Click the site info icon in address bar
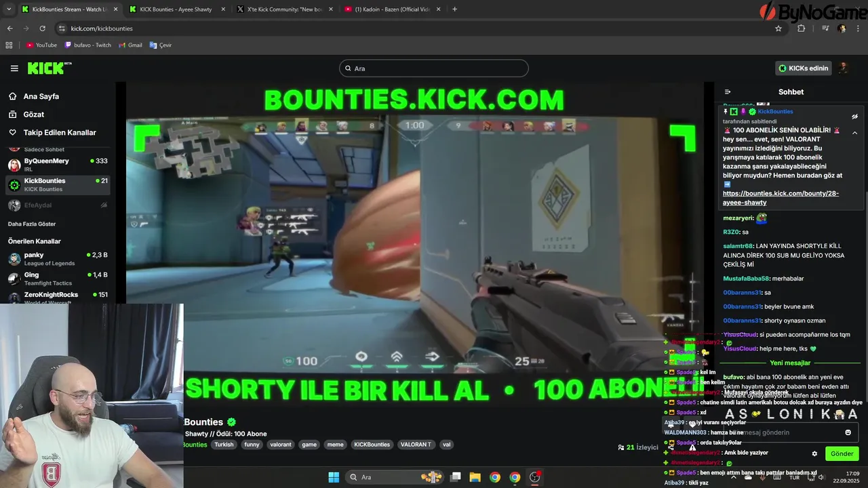Viewport: 868px width, 488px height. pyautogui.click(x=62, y=28)
